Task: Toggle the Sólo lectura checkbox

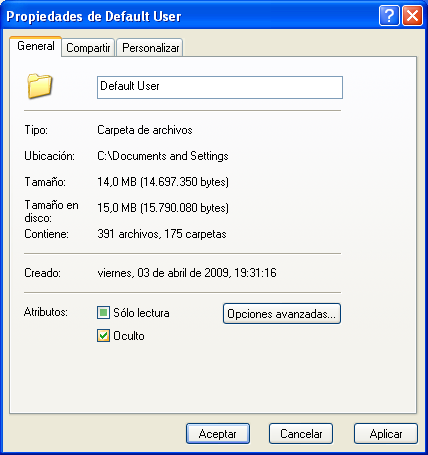Action: [x=103, y=313]
